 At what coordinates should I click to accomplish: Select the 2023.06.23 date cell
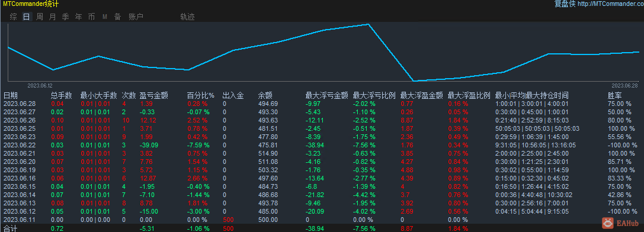pos(20,137)
